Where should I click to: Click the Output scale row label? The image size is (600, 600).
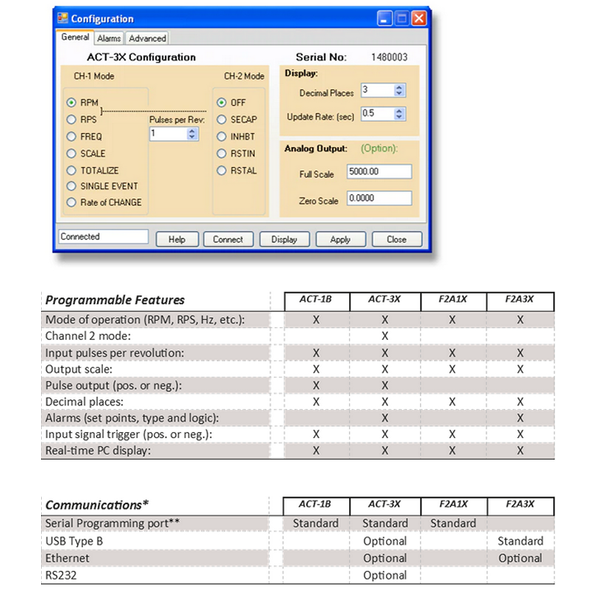[x=79, y=369]
